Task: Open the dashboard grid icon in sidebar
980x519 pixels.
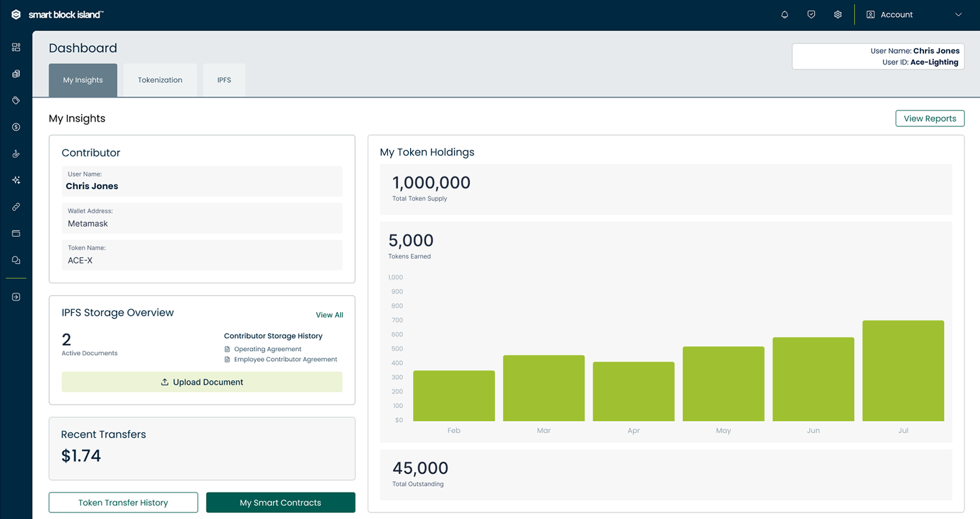Action: 16,47
